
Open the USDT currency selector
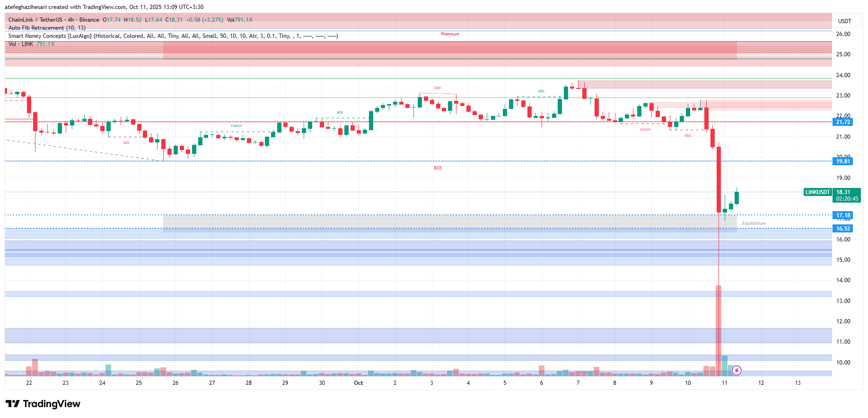[844, 21]
